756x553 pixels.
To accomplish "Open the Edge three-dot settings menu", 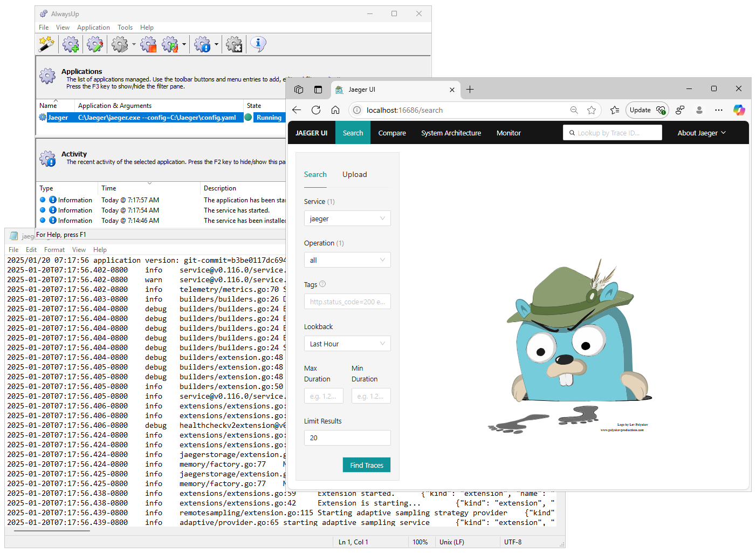I will (x=719, y=110).
